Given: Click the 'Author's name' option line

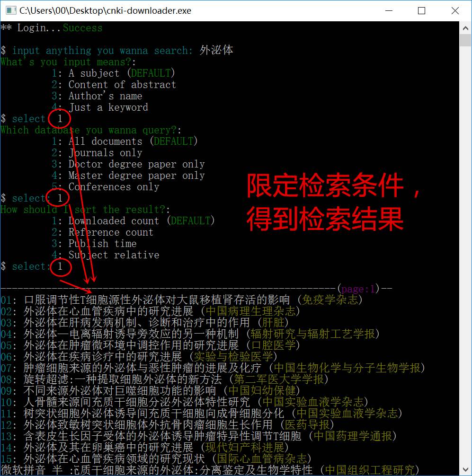Looking at the screenshot, I should tap(104, 96).
